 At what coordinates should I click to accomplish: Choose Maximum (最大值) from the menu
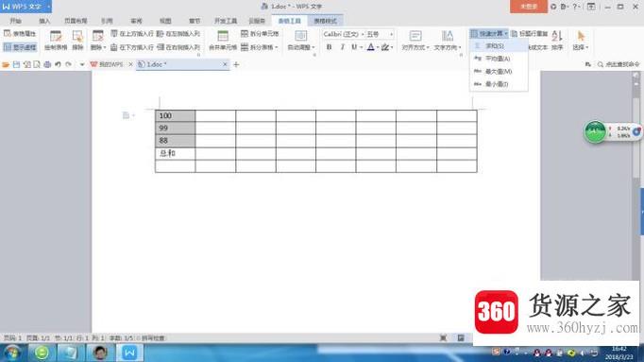pyautogui.click(x=499, y=72)
